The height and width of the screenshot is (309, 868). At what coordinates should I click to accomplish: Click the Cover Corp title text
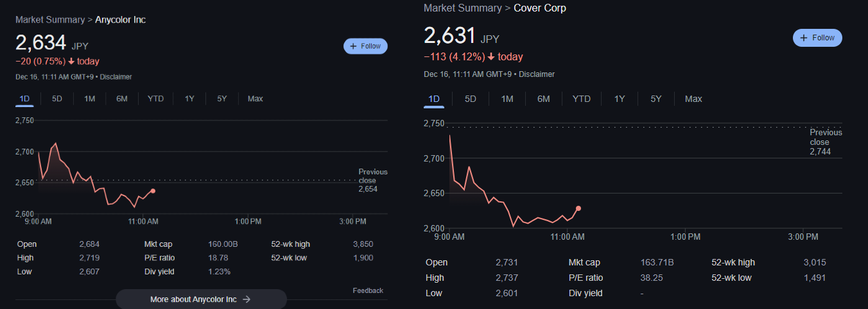(x=540, y=8)
